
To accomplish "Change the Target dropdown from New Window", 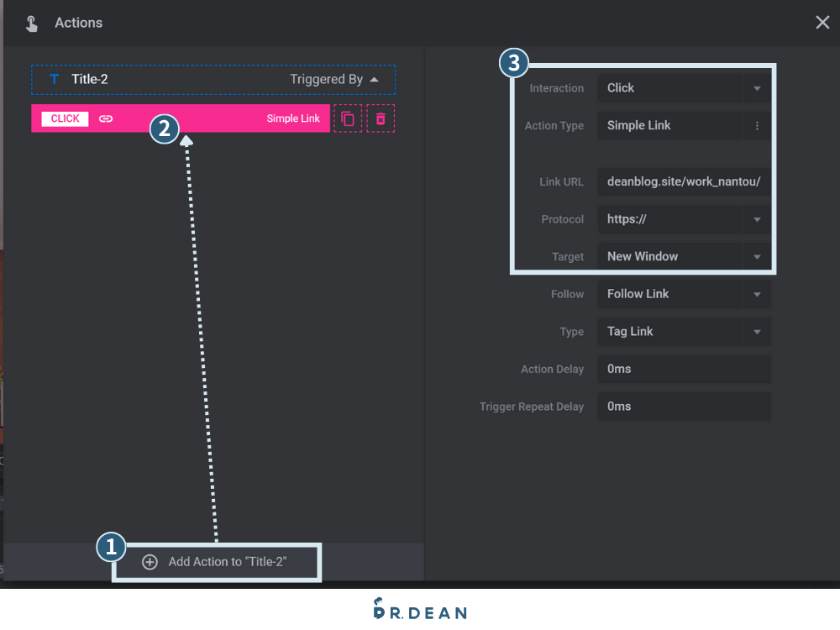I will pos(683,256).
